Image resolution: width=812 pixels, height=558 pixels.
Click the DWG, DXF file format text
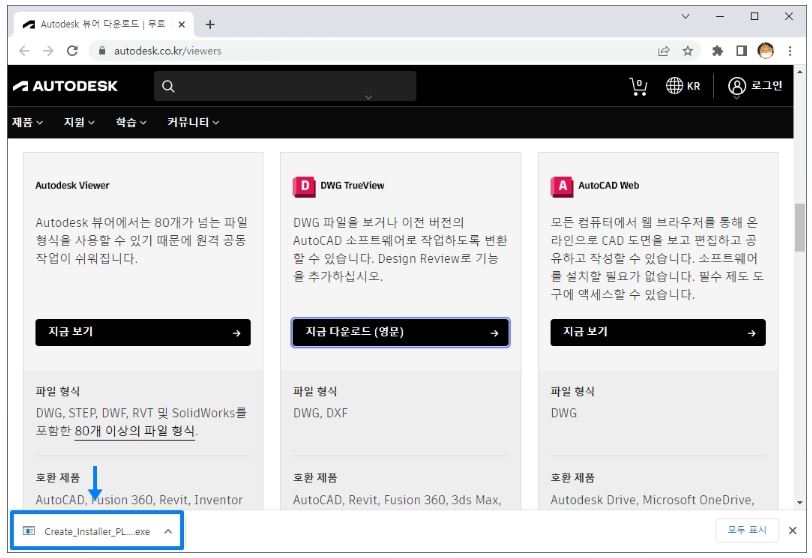pos(321,413)
